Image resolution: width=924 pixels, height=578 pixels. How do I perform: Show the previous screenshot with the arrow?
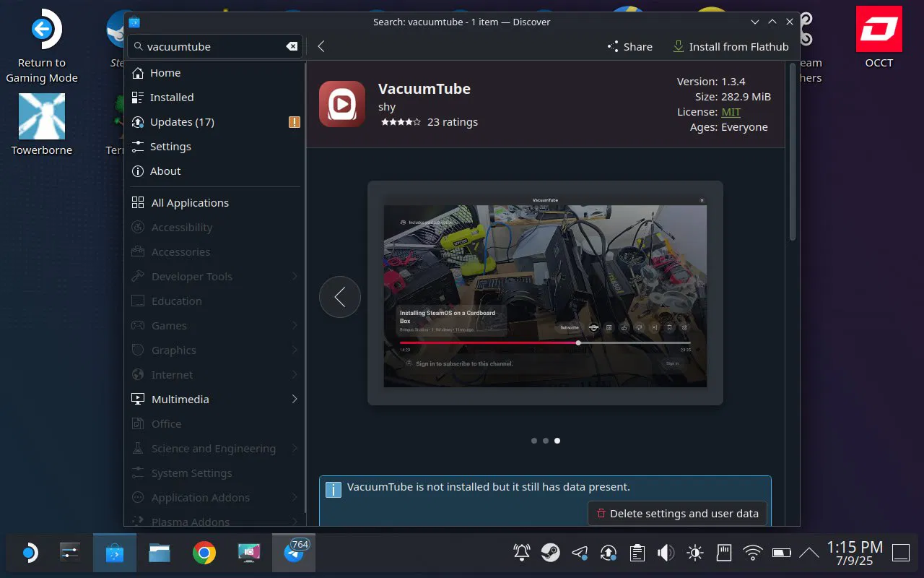point(340,297)
